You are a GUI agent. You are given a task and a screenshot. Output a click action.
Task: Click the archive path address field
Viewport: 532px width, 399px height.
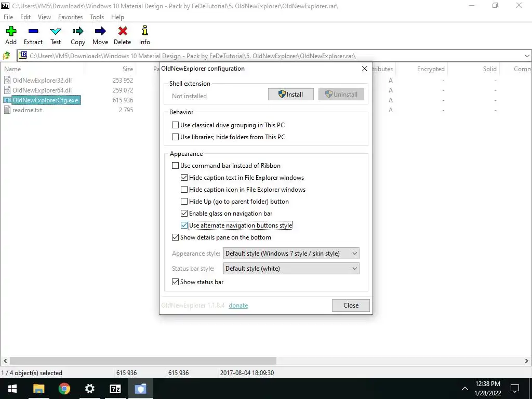coord(270,56)
